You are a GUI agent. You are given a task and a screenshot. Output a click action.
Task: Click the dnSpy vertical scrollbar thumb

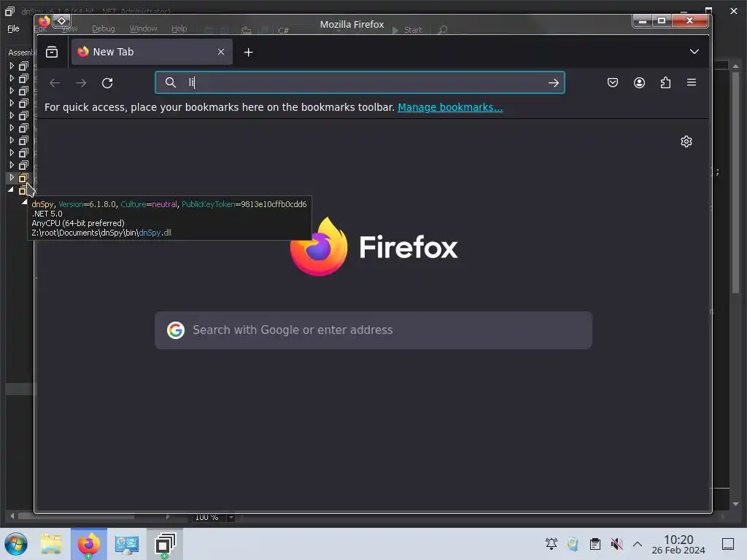(x=735, y=182)
